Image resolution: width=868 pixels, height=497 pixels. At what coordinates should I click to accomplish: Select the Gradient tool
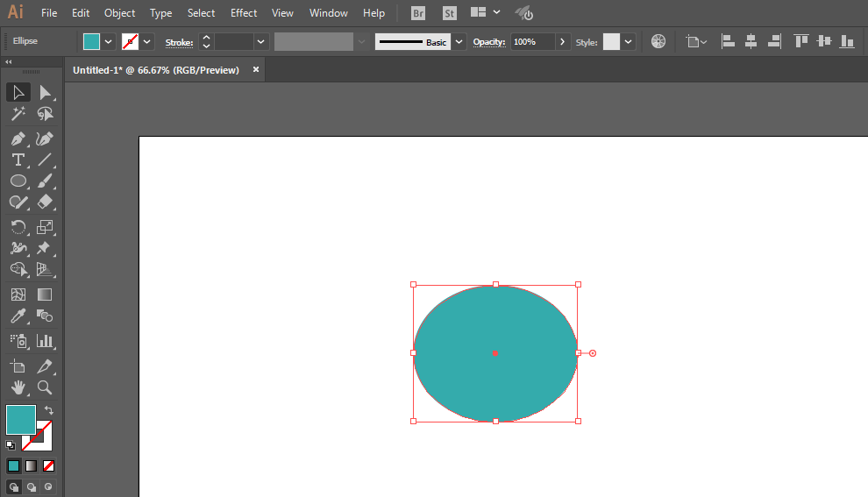click(45, 295)
